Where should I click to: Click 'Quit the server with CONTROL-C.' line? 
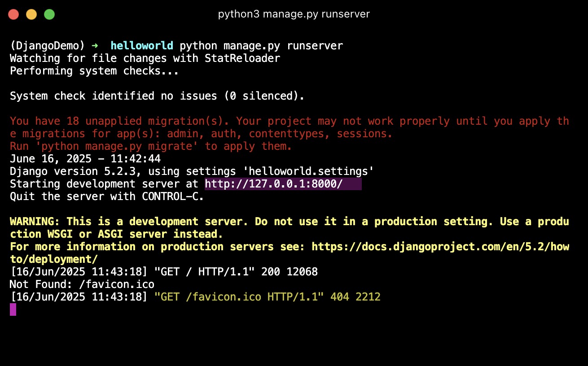tap(107, 196)
